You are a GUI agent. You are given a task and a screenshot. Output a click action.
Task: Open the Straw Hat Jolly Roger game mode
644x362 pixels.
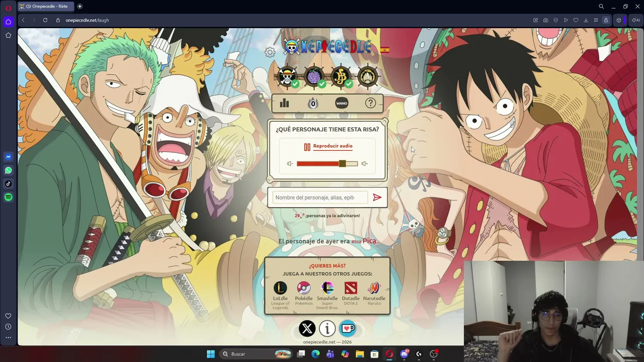point(287,76)
